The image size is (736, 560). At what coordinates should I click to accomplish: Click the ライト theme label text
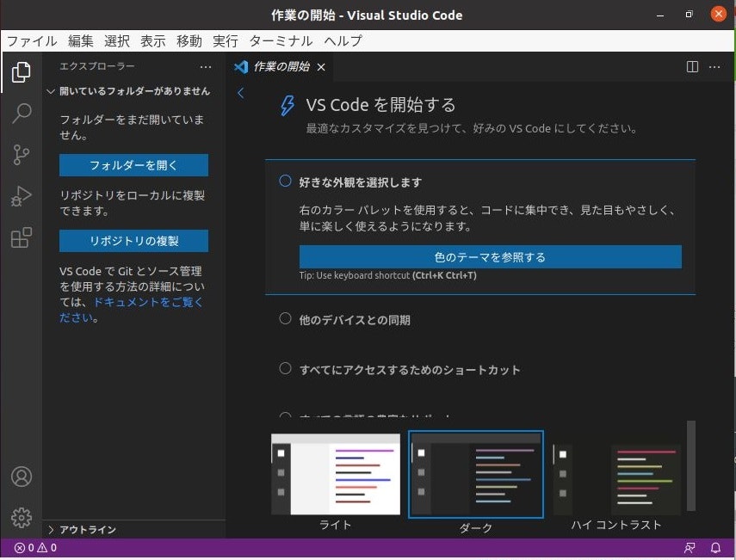coord(335,525)
